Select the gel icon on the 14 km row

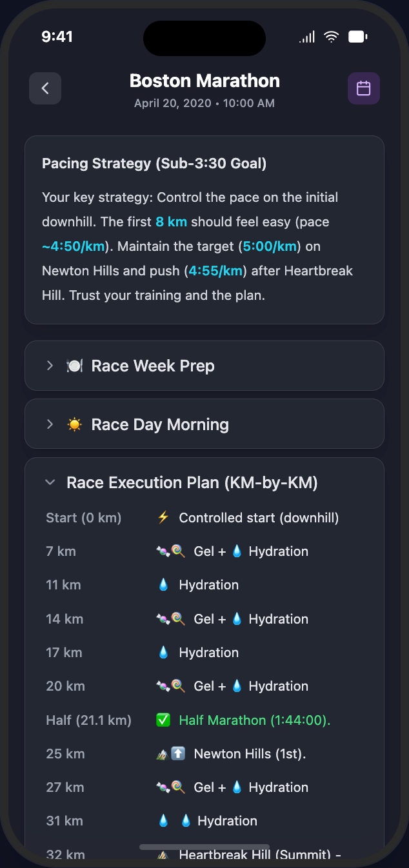[165, 618]
